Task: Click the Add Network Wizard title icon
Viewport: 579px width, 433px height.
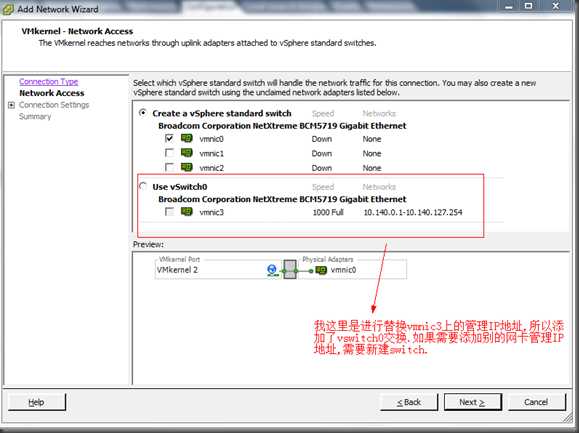Action: (7, 9)
